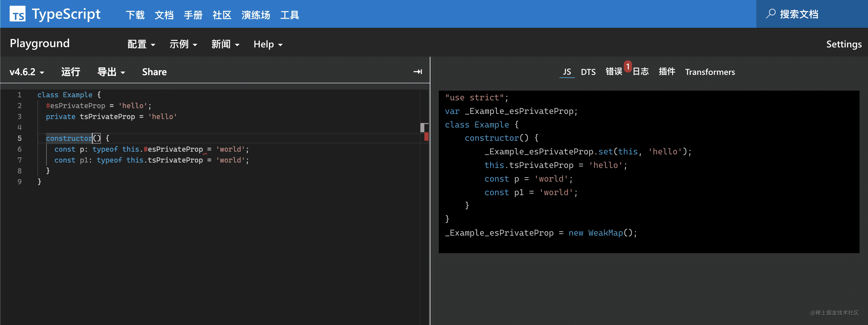Switch to the DTS output tab
Viewport: 868px width, 325px height.
[x=588, y=72]
